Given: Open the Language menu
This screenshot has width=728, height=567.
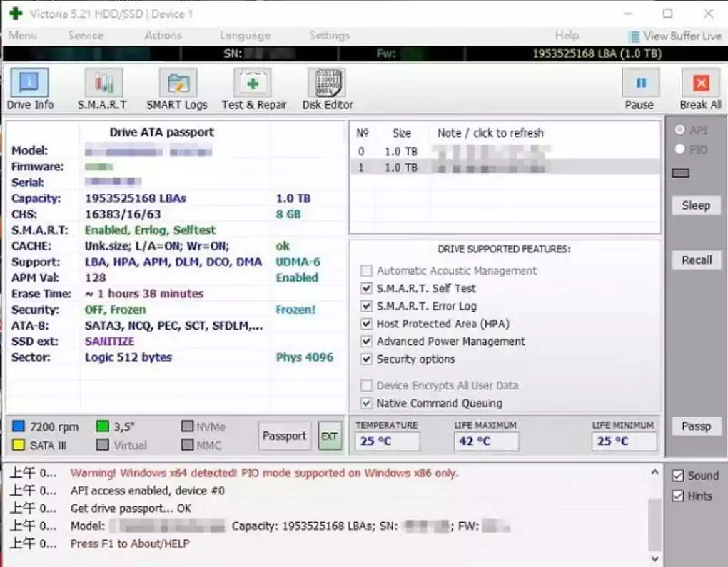Looking at the screenshot, I should pyautogui.click(x=245, y=35).
